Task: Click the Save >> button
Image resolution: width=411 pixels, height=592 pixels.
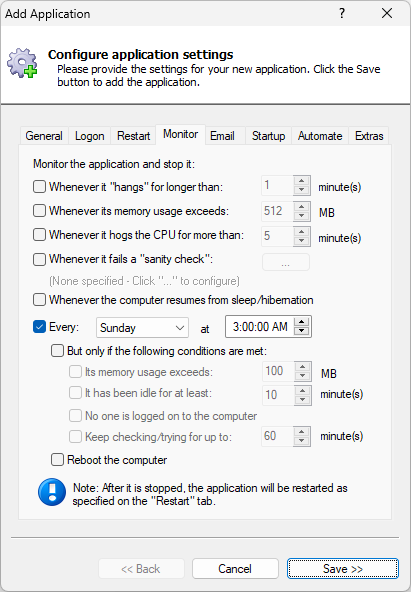Action: pyautogui.click(x=343, y=569)
